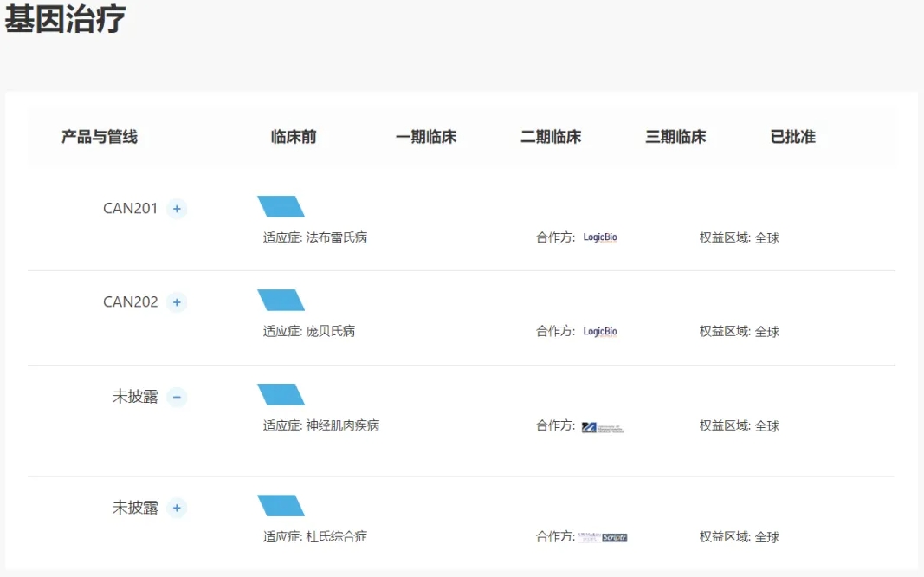This screenshot has width=924, height=577.
Task: Click the progress bar above 杜氏综合症
Action: point(281,505)
